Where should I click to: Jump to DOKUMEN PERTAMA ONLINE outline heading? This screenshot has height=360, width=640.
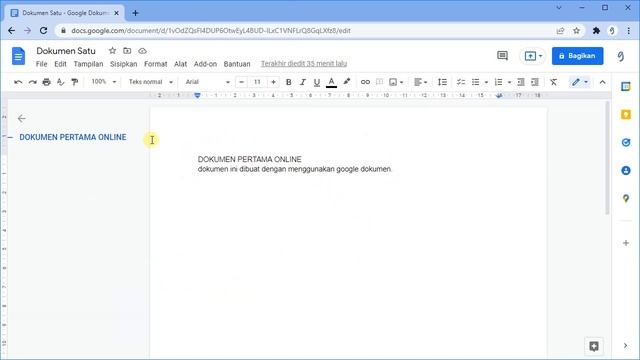click(x=73, y=137)
